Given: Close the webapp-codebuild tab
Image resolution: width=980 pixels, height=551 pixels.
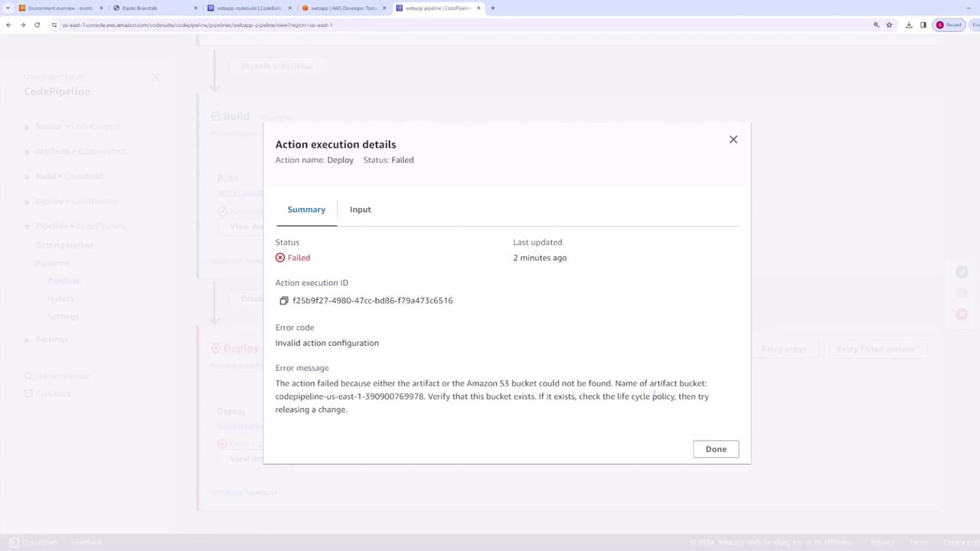Looking at the screenshot, I should pyautogui.click(x=289, y=8).
